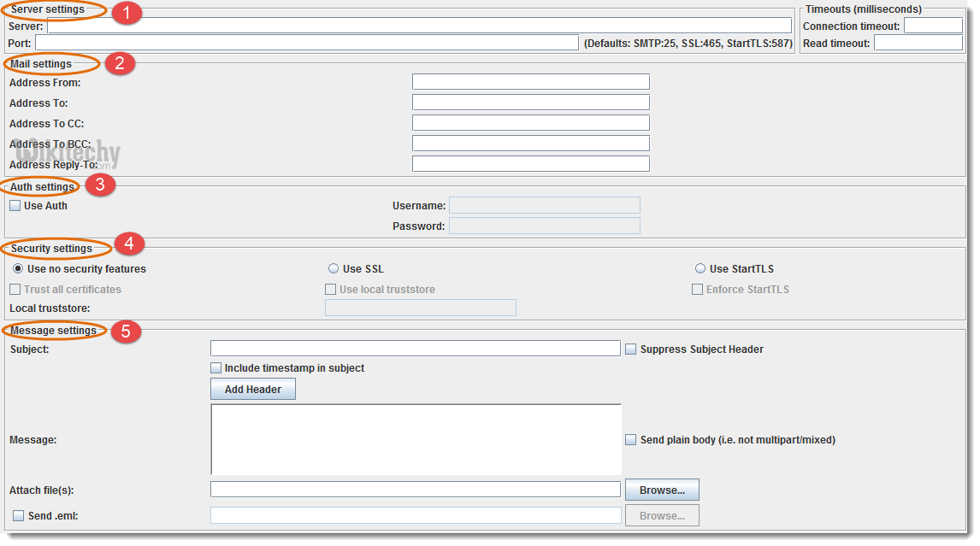Select the Use SSL radio button
This screenshot has width=980, height=546.
(x=334, y=269)
